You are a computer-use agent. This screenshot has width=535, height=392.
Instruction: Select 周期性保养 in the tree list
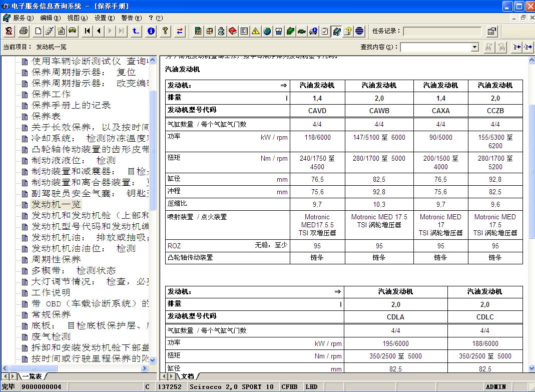coord(56,259)
